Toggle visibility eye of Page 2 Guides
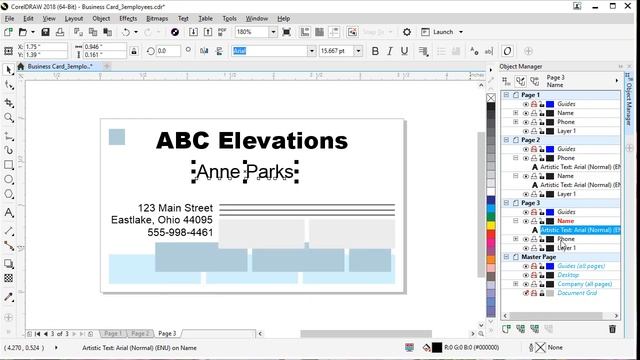 526,149
